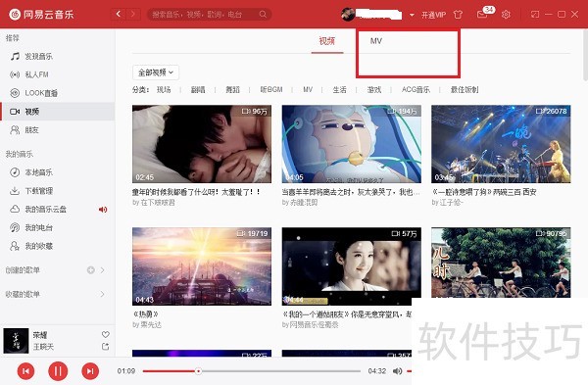588x385 pixels.
Task: Switch to the 视频 tab
Action: (327, 41)
